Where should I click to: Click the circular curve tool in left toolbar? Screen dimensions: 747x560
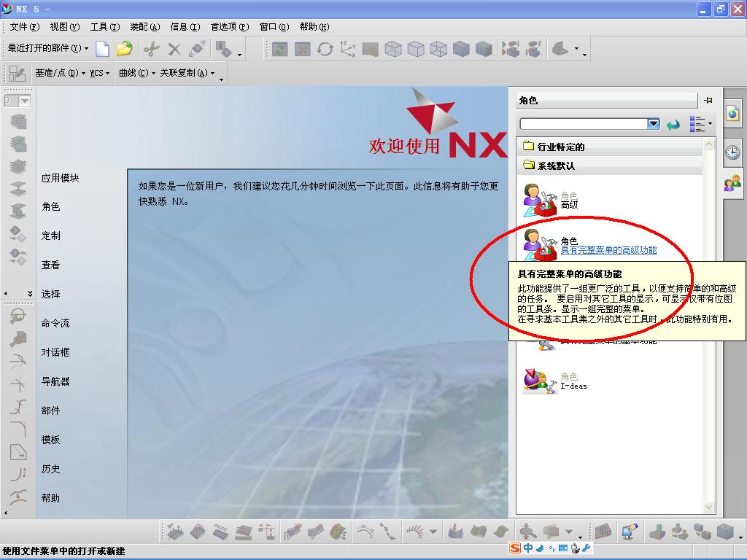[x=18, y=316]
